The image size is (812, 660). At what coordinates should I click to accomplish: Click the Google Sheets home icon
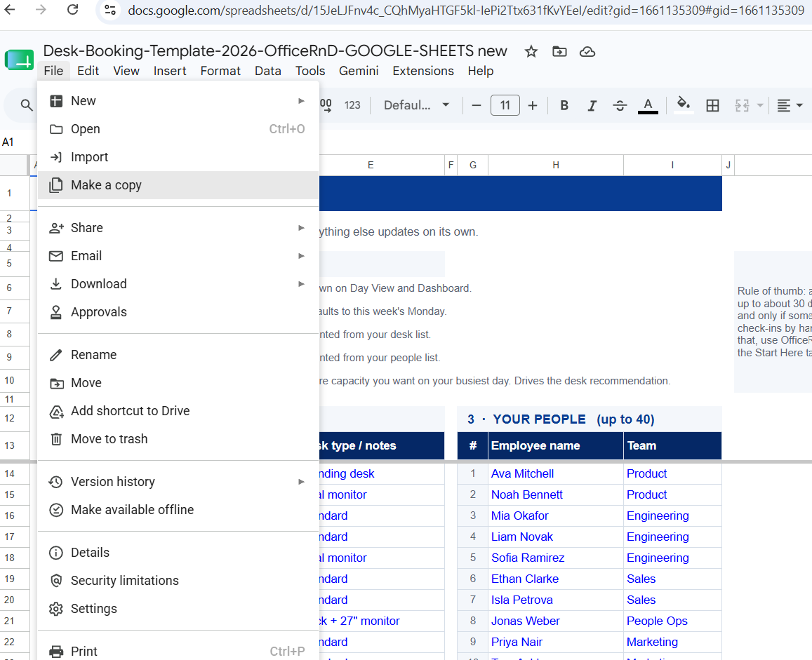[x=19, y=60]
